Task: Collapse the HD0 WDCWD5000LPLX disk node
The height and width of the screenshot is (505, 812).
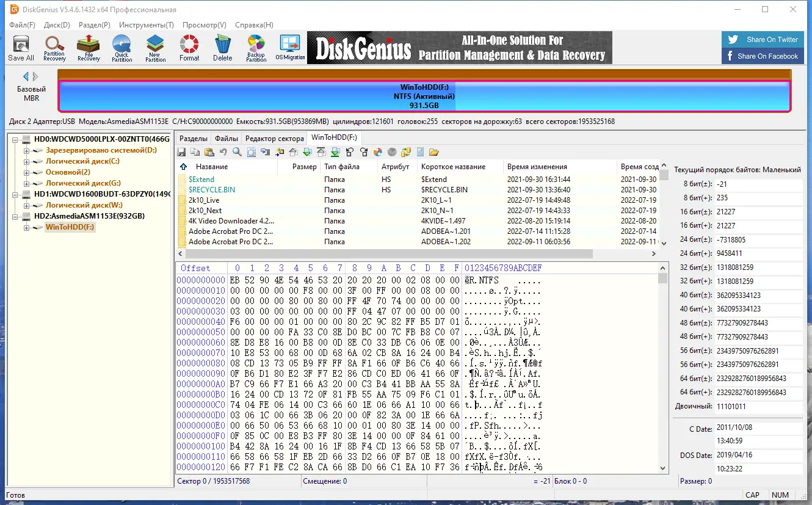Action: tap(16, 139)
